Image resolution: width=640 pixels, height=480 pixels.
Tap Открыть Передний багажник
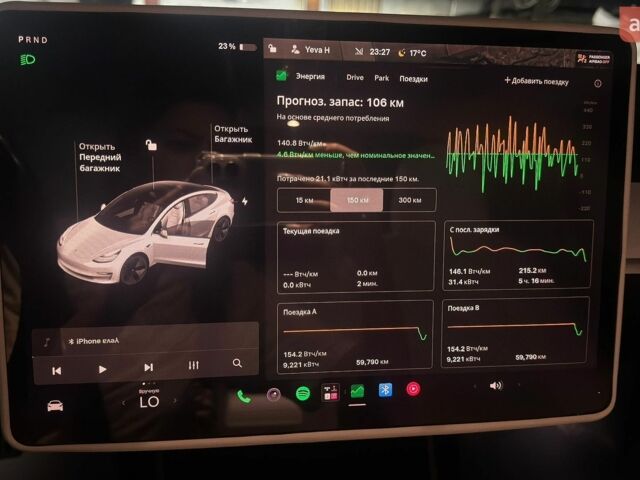(100, 157)
